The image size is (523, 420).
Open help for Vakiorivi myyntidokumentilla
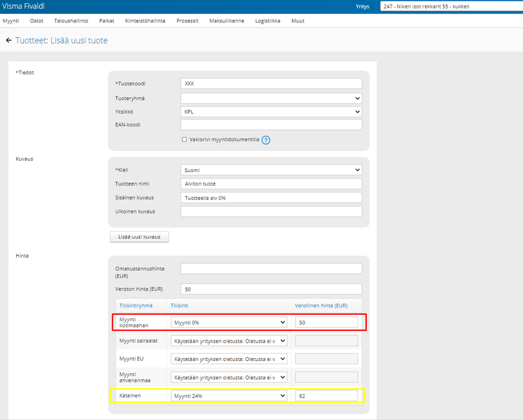coord(266,140)
